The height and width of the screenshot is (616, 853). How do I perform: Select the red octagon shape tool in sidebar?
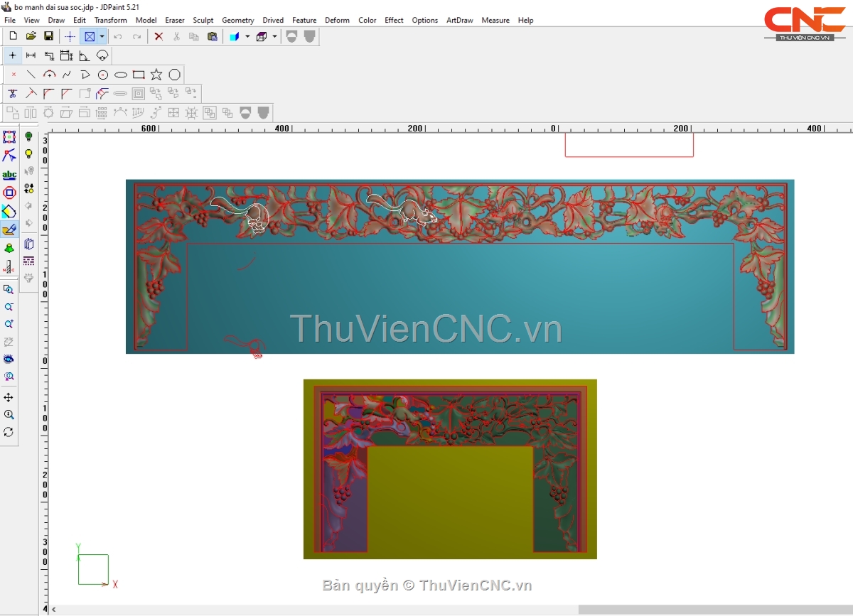point(9,193)
